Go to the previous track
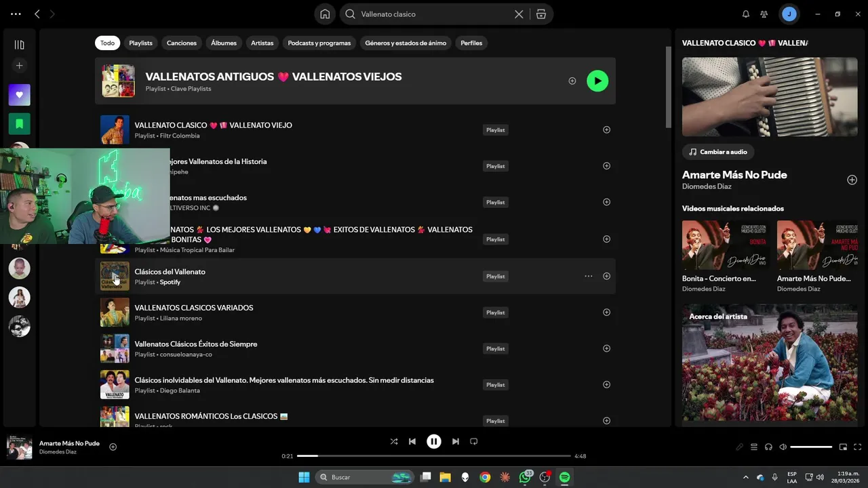The width and height of the screenshot is (868, 488). click(412, 441)
